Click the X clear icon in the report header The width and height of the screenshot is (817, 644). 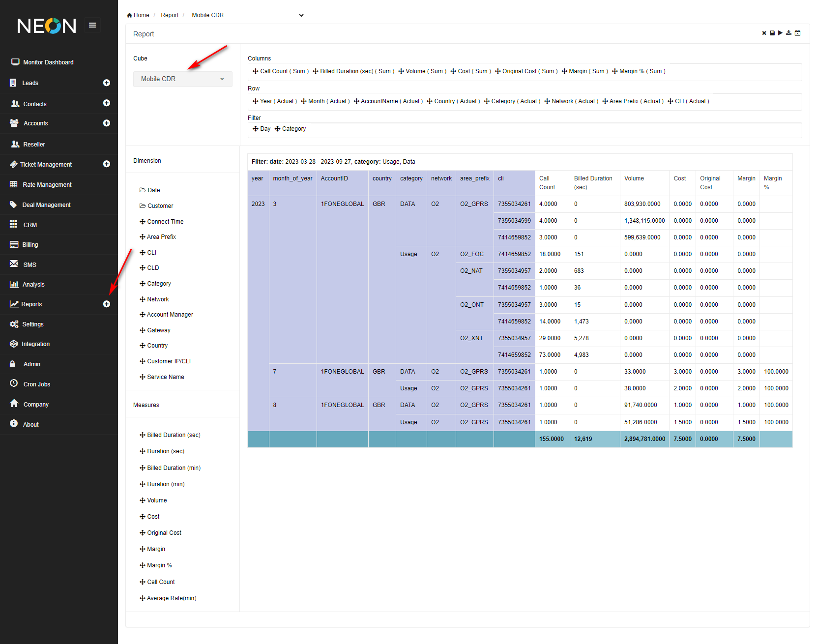click(764, 33)
